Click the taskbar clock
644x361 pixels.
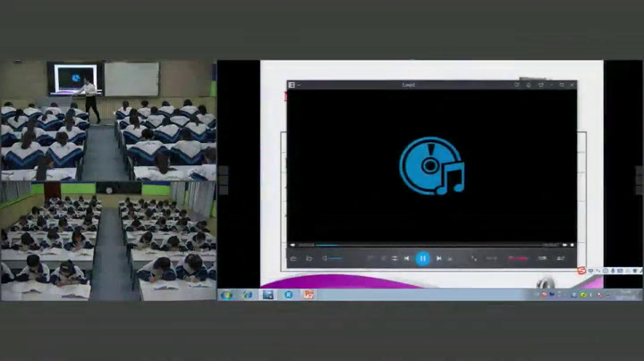(625, 294)
